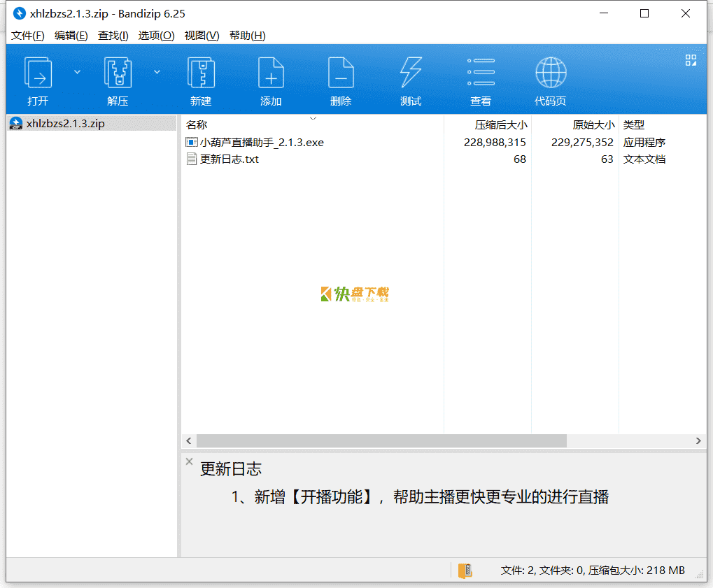
Task: Click the right arrow of horizontal scrollbar
Action: pos(698,440)
